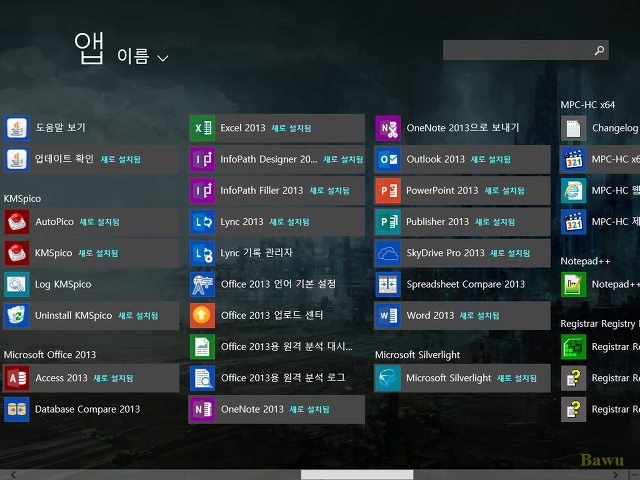Image resolution: width=640 pixels, height=480 pixels.
Task: Click the magnifier search button
Action: tap(599, 50)
